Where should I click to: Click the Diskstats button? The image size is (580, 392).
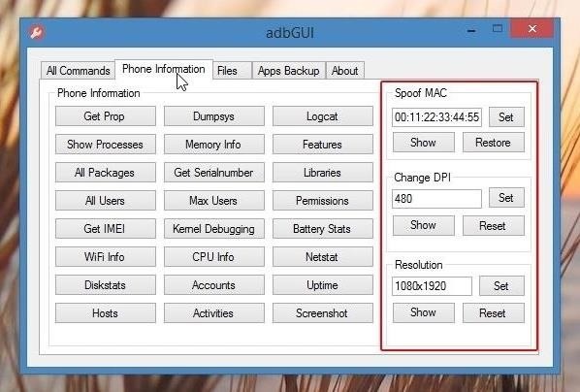pyautogui.click(x=106, y=285)
